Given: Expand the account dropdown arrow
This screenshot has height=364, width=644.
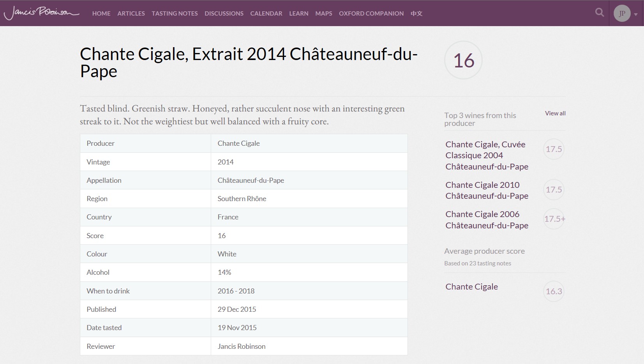Looking at the screenshot, I should (x=636, y=14).
